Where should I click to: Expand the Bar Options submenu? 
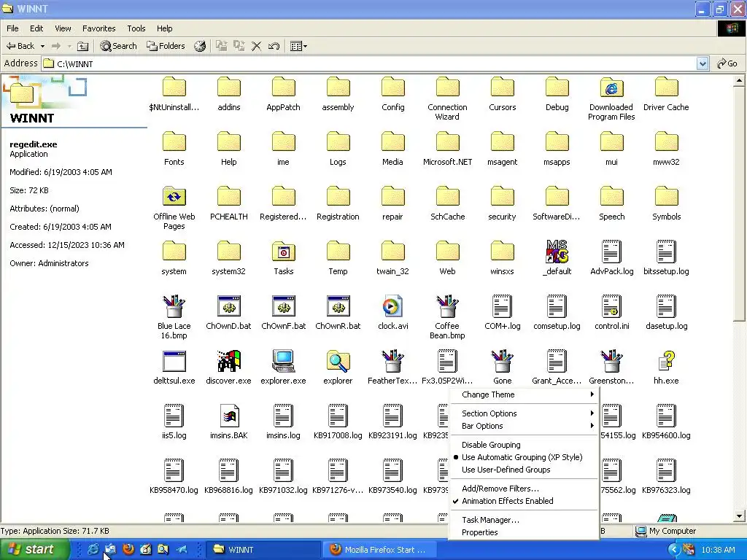(524, 426)
